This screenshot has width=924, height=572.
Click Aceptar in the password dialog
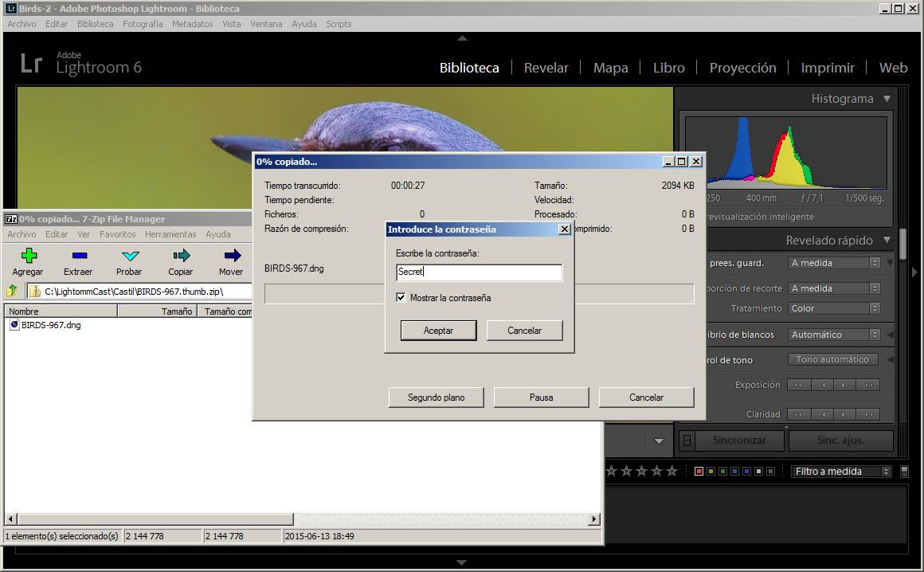click(438, 331)
